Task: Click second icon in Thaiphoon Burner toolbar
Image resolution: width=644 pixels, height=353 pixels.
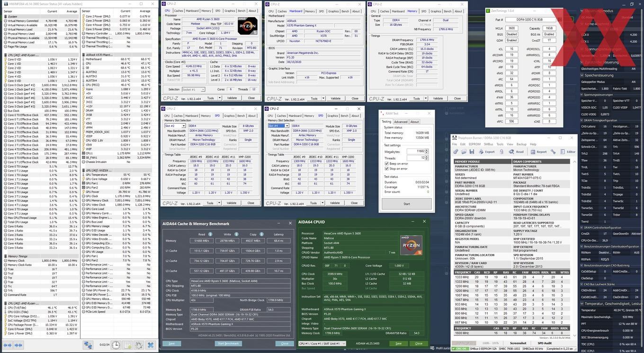Action: 464,152
